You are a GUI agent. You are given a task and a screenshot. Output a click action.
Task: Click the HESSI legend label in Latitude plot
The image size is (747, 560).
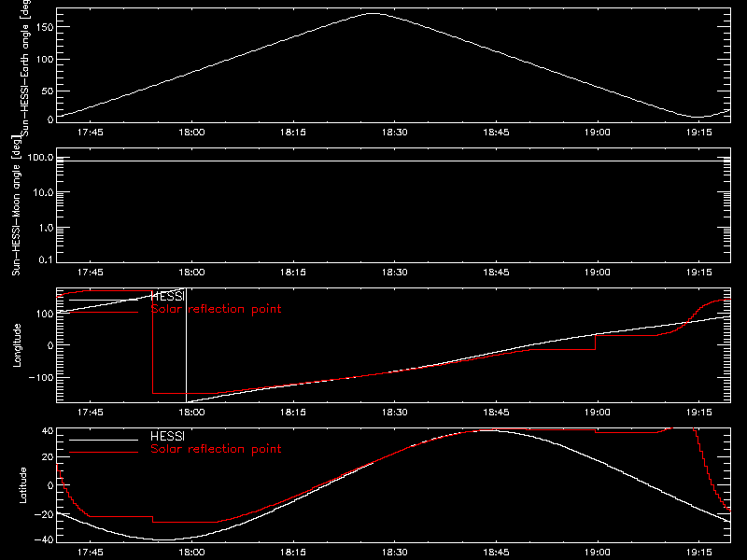(x=167, y=436)
